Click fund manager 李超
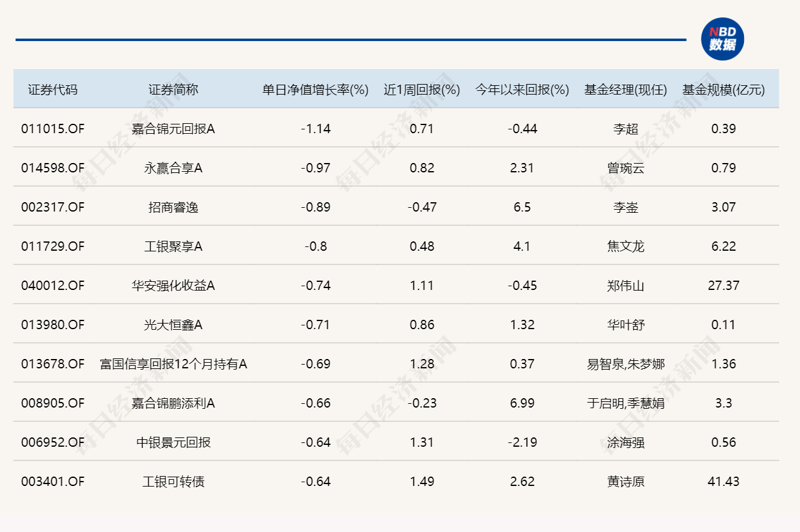The height and width of the screenshot is (532, 800). (x=623, y=129)
